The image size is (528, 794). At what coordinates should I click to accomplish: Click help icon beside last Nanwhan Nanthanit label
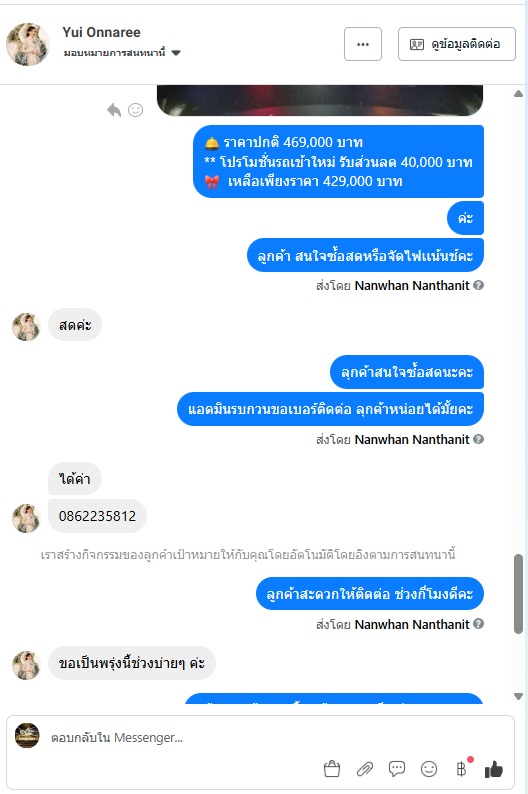click(478, 624)
